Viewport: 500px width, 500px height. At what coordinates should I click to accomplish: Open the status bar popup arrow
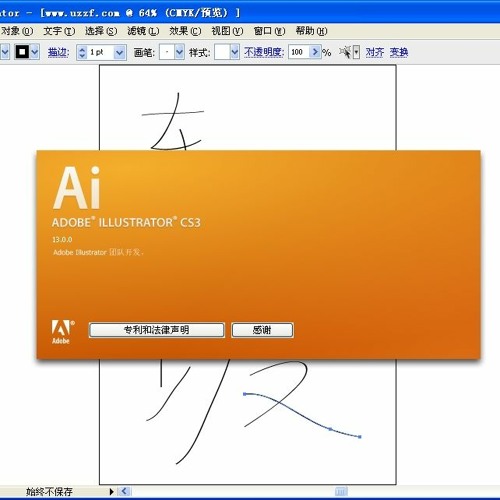click(112, 491)
